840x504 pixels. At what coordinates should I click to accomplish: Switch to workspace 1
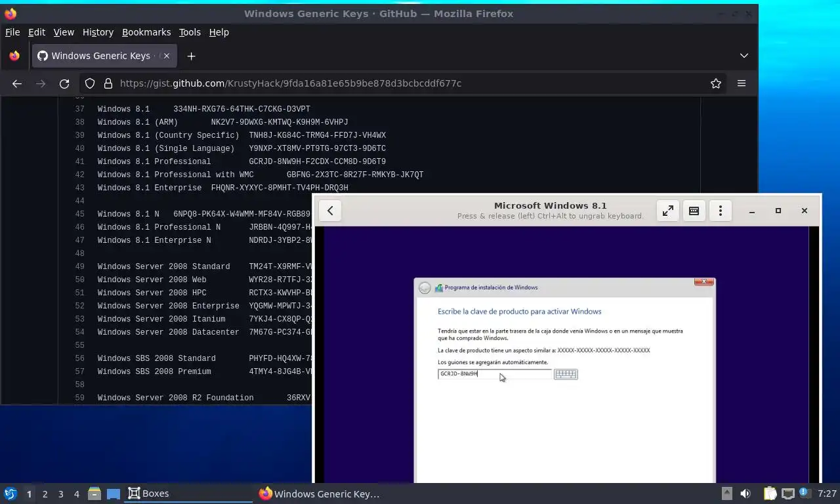click(29, 493)
